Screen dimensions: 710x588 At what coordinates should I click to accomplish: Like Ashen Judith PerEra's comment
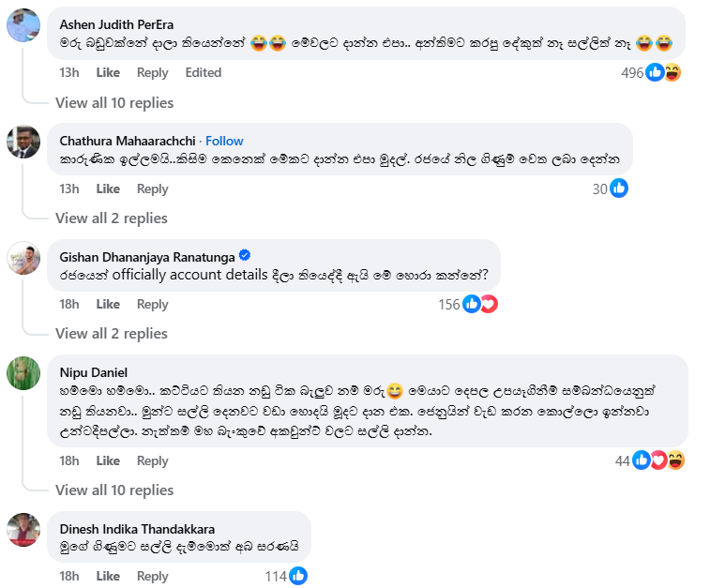pos(108,72)
